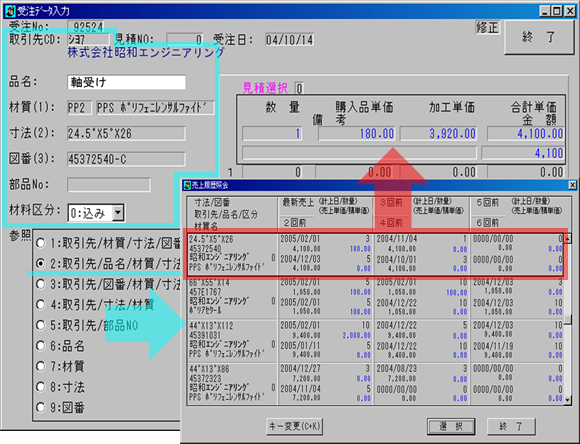Click the history list scrollbar up arrow
This screenshot has height=444, width=580.
point(567,238)
